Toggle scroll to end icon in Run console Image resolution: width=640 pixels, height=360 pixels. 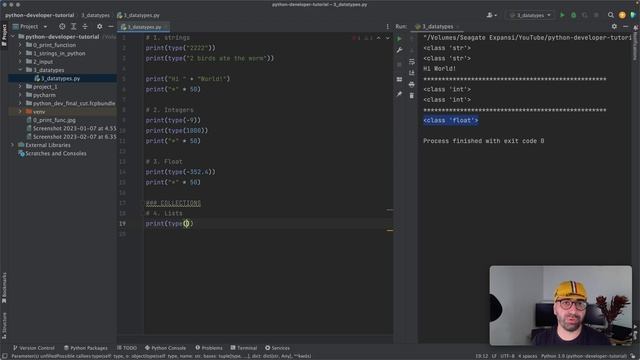411,73
